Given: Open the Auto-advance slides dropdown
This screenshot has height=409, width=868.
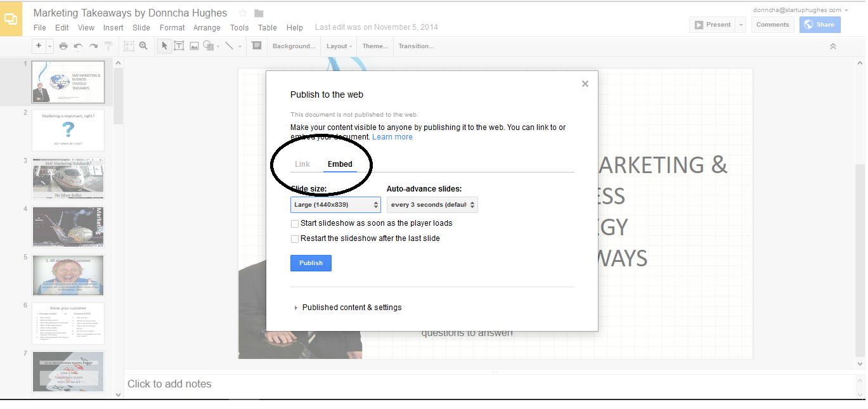Looking at the screenshot, I should tap(432, 205).
